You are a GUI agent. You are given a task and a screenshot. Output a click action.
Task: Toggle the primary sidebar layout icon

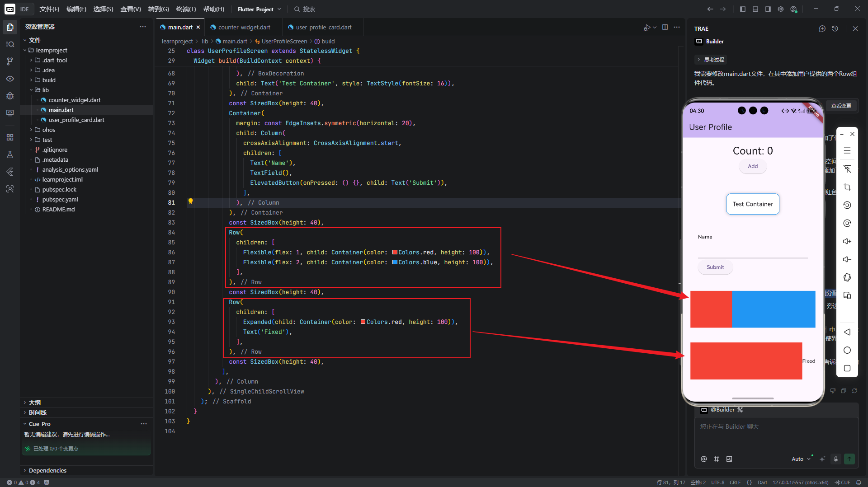coord(743,9)
